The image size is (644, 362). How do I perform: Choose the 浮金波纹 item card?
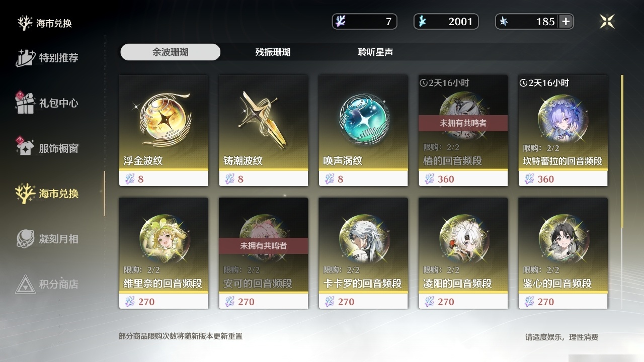tap(164, 131)
